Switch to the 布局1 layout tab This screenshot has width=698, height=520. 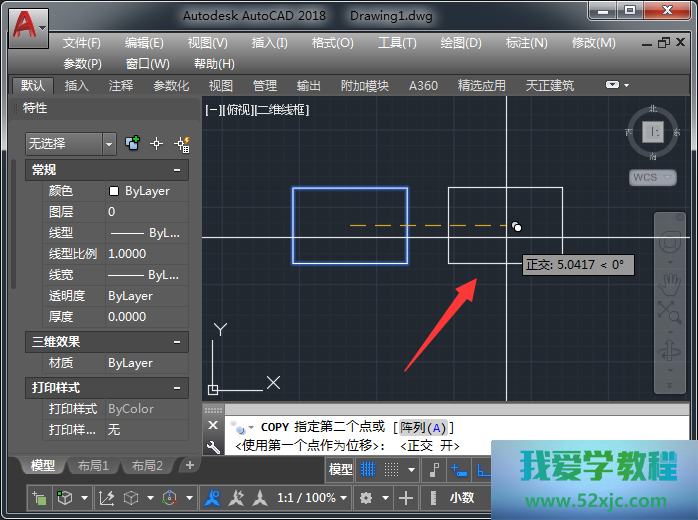(93, 466)
